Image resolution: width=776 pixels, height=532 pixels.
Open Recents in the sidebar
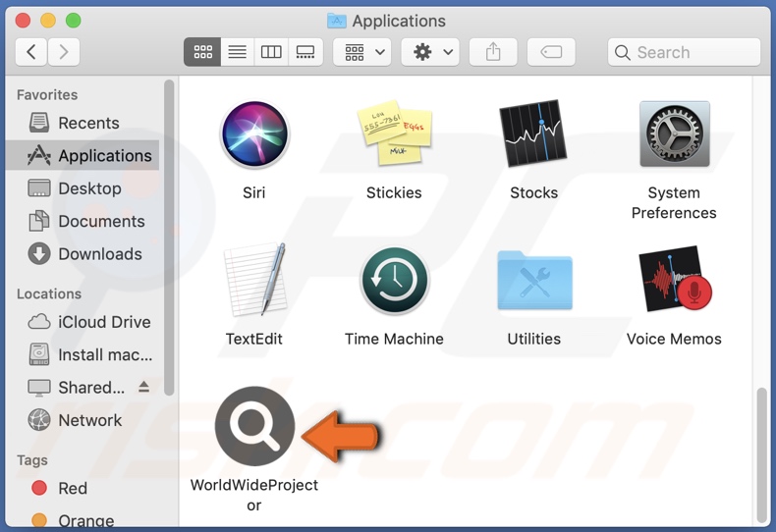point(83,123)
